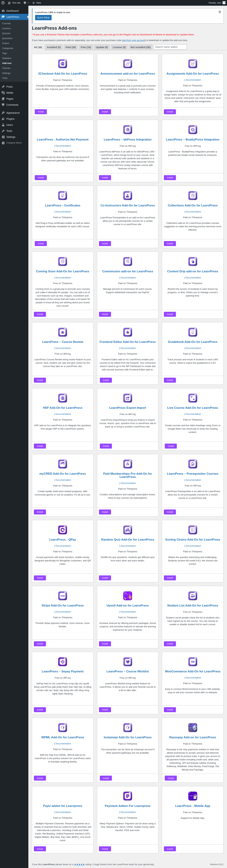Image resolution: width=227 pixels, height=868 pixels.
Task: Click the Razorpay add-on icon
Action: 193,727
